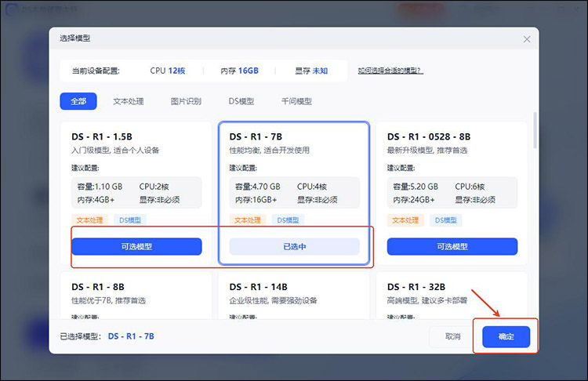
Task: Click the 内存:16GB+ spec
Action: pyautogui.click(x=256, y=200)
